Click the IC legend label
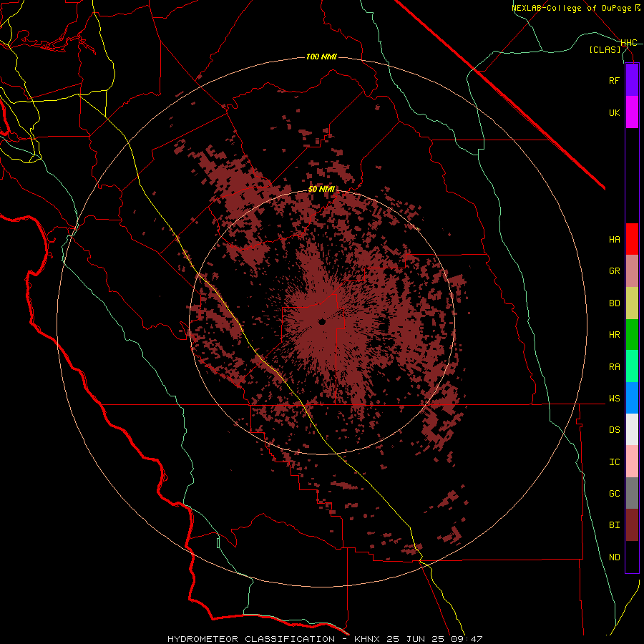This screenshot has height=644, width=644. pyautogui.click(x=614, y=462)
